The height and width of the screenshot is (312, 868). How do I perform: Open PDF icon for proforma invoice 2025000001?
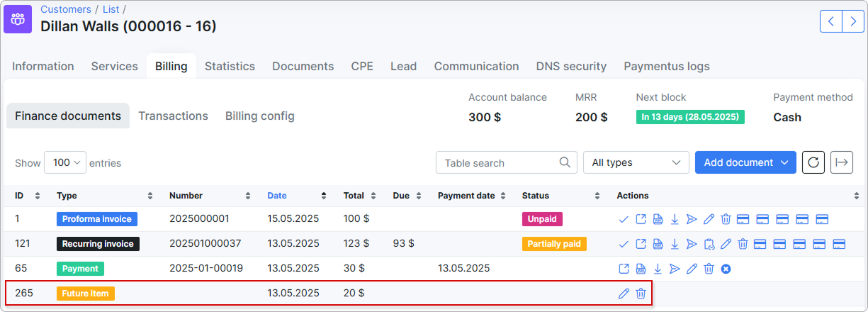coord(658,219)
